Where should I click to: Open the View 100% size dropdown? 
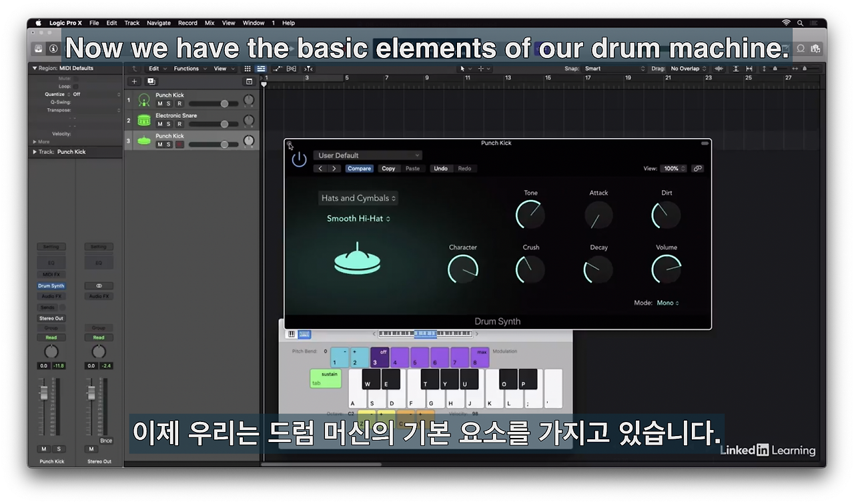674,169
